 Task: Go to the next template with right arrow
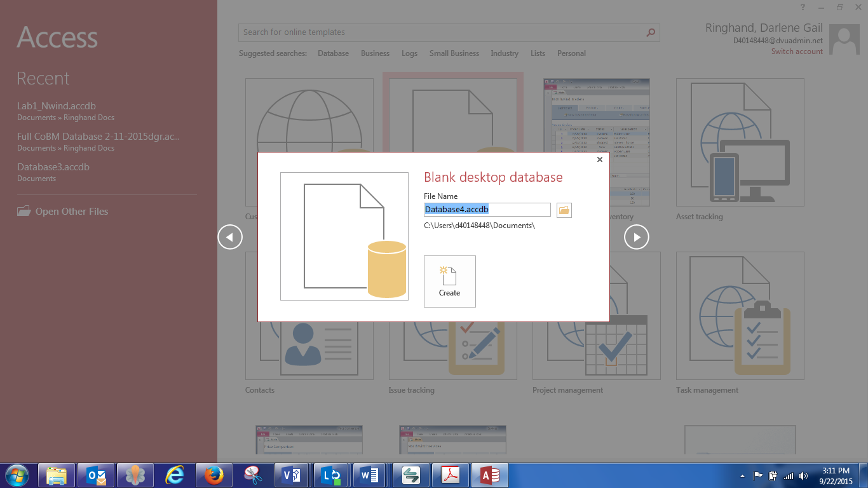click(636, 237)
